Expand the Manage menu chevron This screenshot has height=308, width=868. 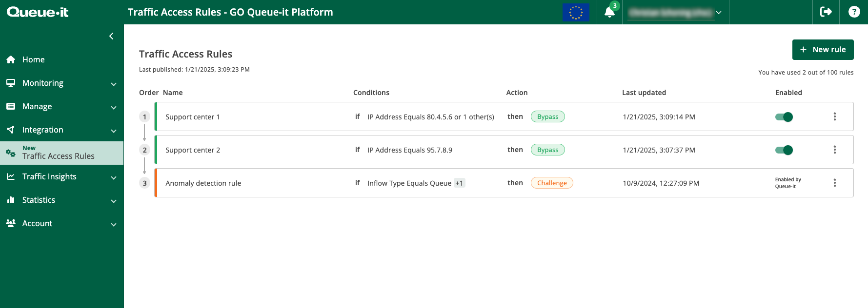click(114, 108)
